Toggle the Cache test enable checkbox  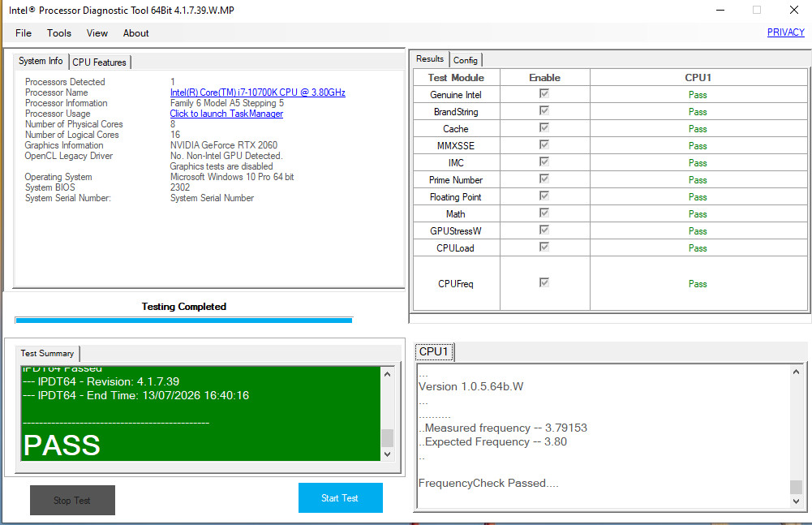(x=544, y=128)
